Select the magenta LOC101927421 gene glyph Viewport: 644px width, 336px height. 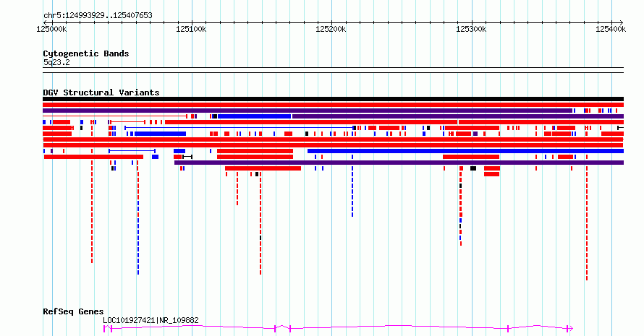[x=338, y=328]
